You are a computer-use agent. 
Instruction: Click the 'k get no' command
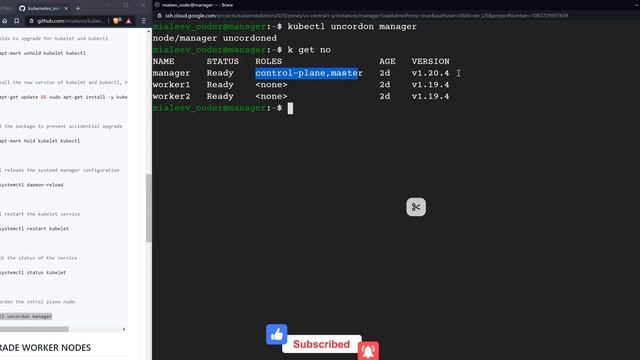(x=309, y=50)
